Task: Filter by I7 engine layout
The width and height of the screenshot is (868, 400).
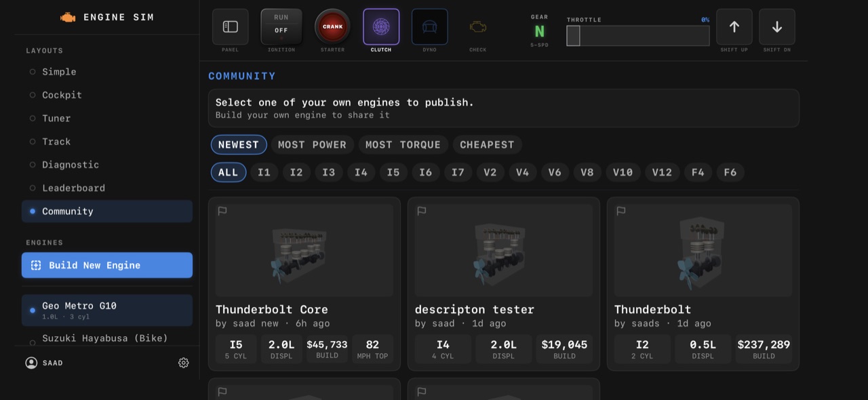Action: pyautogui.click(x=458, y=172)
